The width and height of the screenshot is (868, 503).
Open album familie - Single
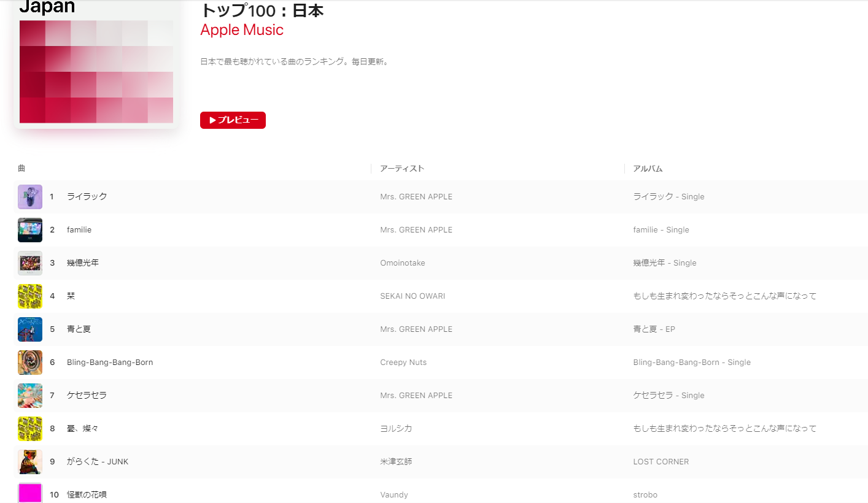661,230
